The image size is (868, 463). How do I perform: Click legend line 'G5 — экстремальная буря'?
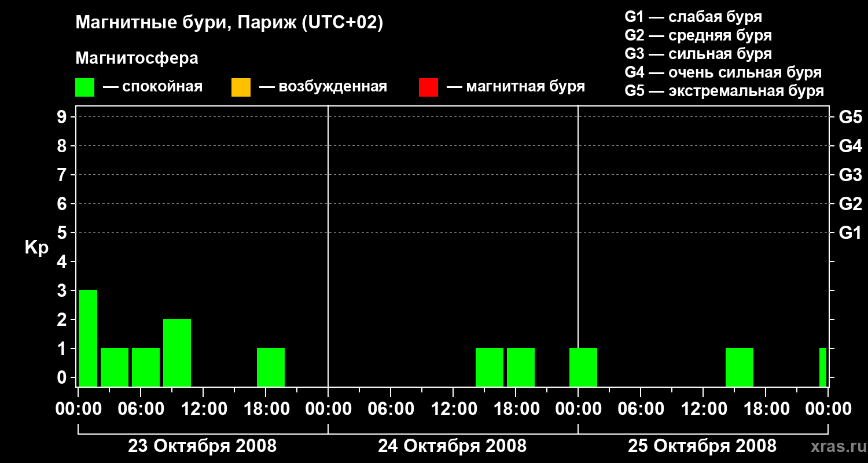[x=724, y=91]
